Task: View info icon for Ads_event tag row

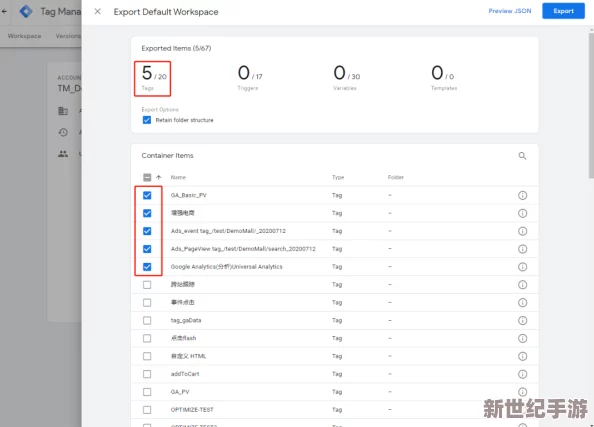Action: click(522, 231)
